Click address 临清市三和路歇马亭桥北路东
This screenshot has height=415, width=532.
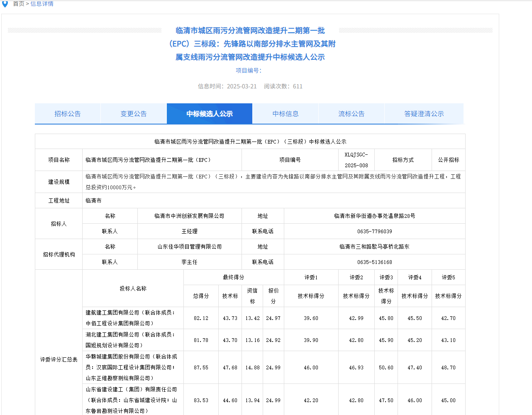coord(375,247)
